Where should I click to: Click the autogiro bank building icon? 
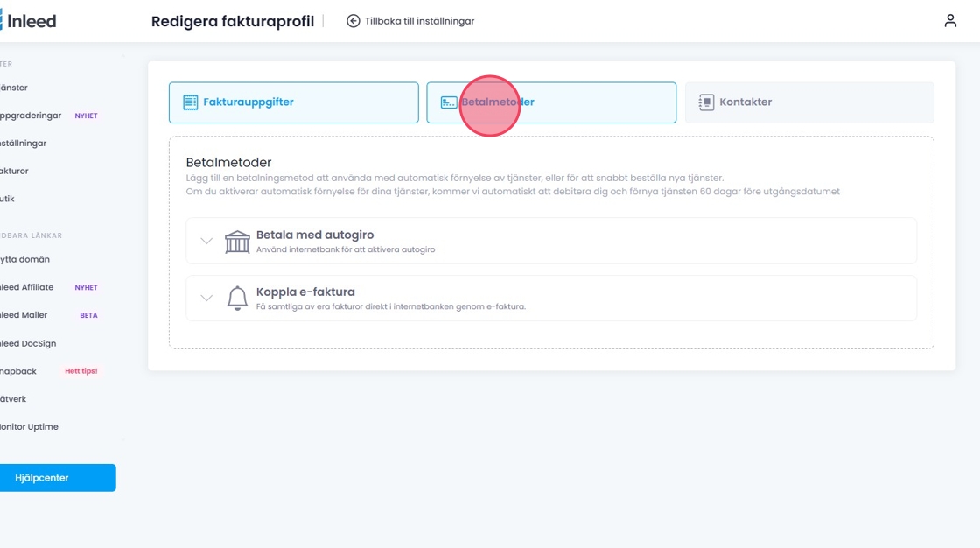237,241
